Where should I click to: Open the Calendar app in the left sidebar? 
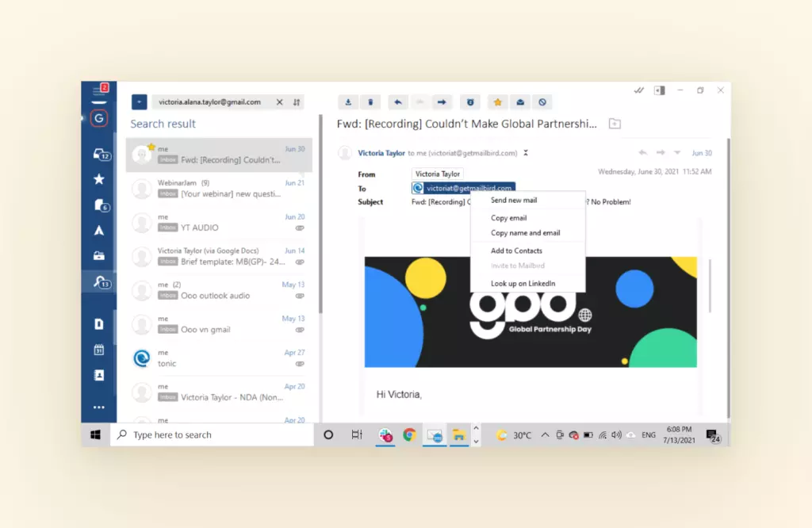click(x=99, y=350)
